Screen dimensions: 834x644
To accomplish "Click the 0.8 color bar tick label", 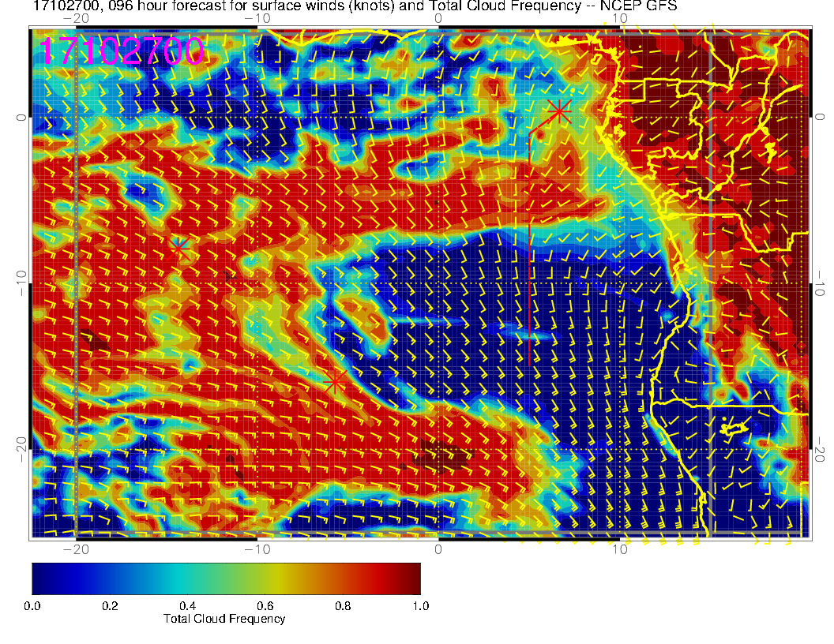I will 343,606.
